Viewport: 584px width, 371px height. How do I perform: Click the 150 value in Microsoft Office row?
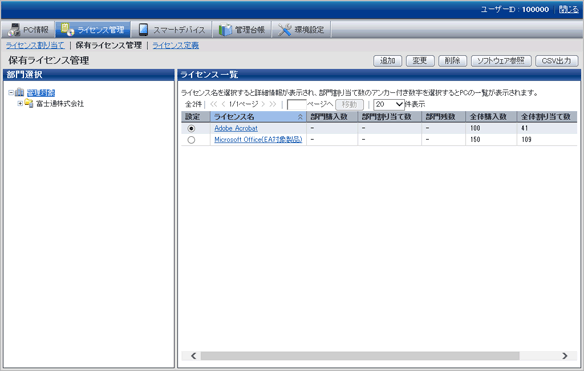[475, 140]
